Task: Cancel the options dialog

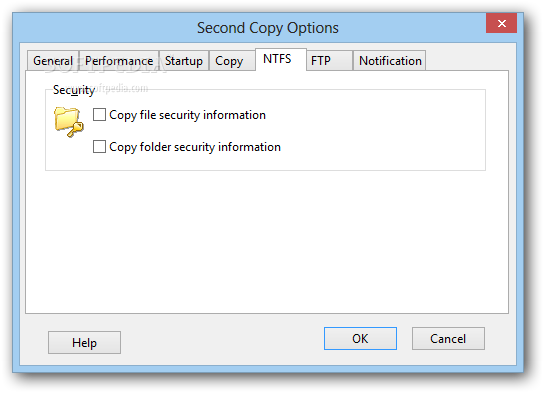Action: click(448, 339)
